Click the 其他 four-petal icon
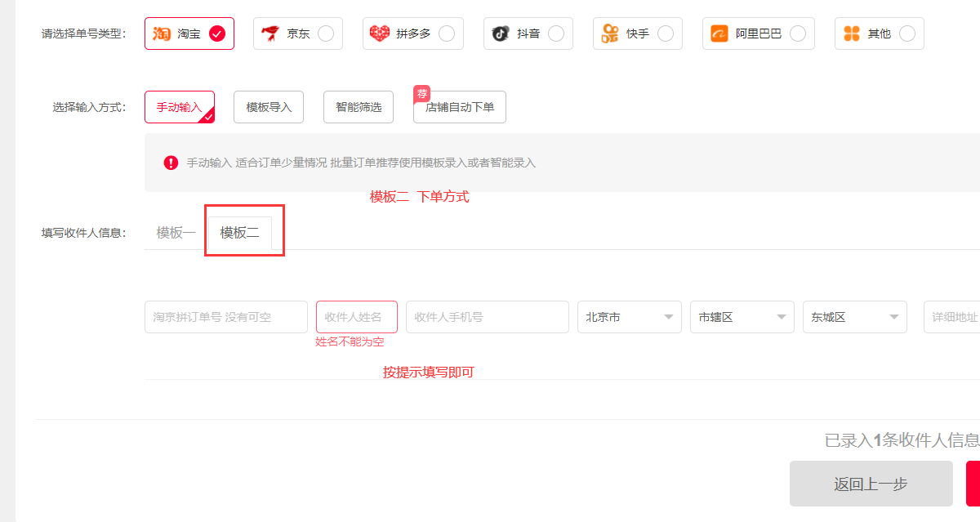Viewport: 980px width, 522px height. pyautogui.click(x=852, y=33)
